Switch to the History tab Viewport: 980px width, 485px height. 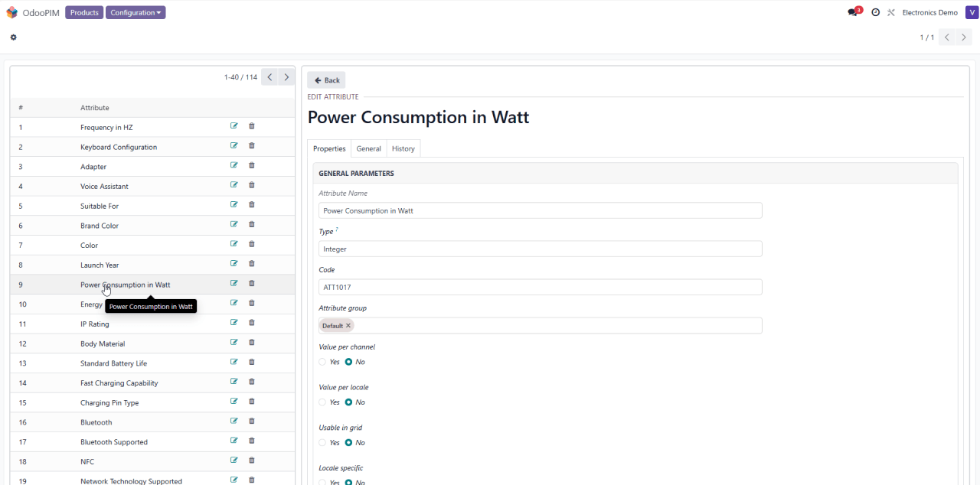click(403, 148)
